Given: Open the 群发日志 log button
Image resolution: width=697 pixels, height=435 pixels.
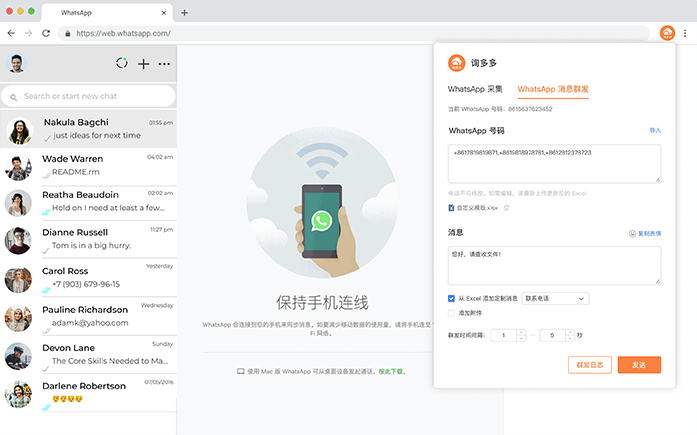Looking at the screenshot, I should pos(590,365).
